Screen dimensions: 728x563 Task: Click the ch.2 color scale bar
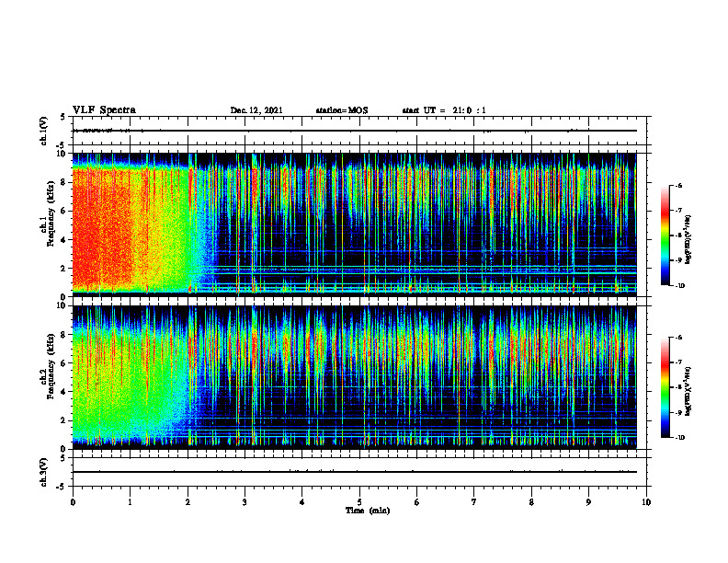click(665, 387)
